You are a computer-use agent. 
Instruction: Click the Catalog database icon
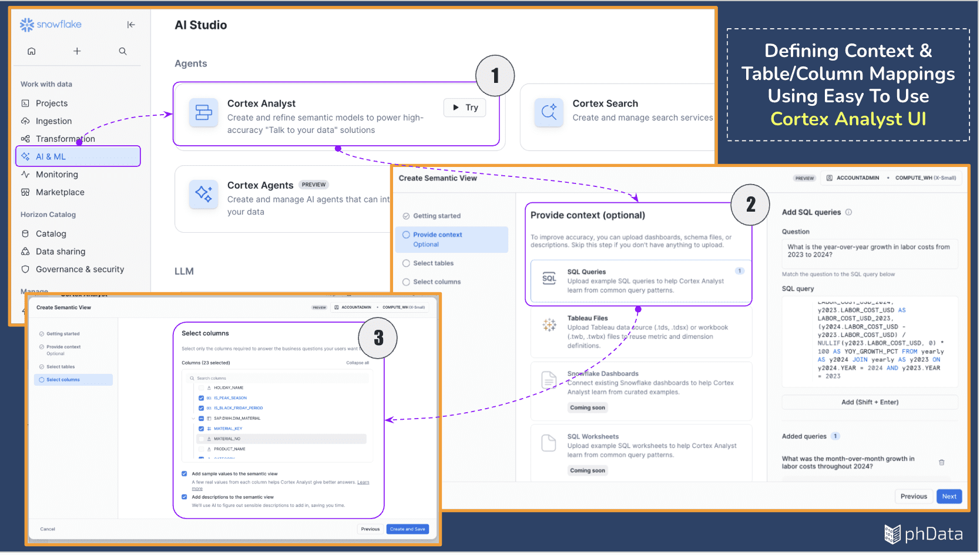click(25, 234)
